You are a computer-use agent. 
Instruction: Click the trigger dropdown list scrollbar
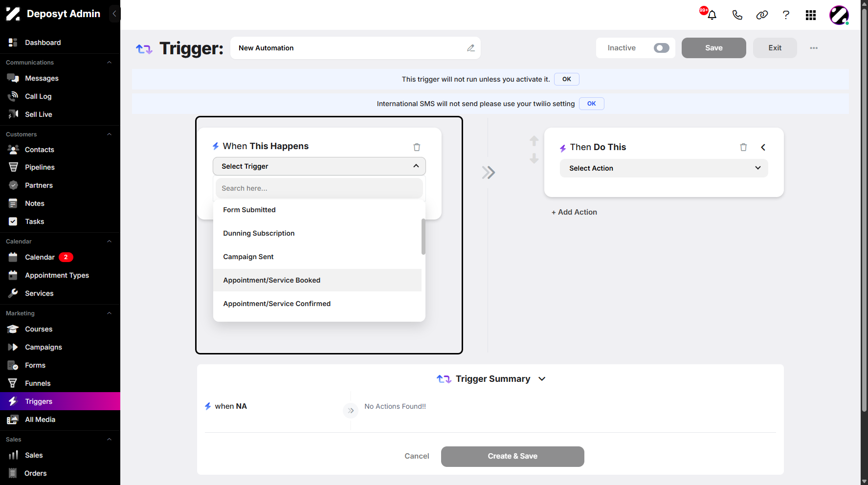pos(423,237)
